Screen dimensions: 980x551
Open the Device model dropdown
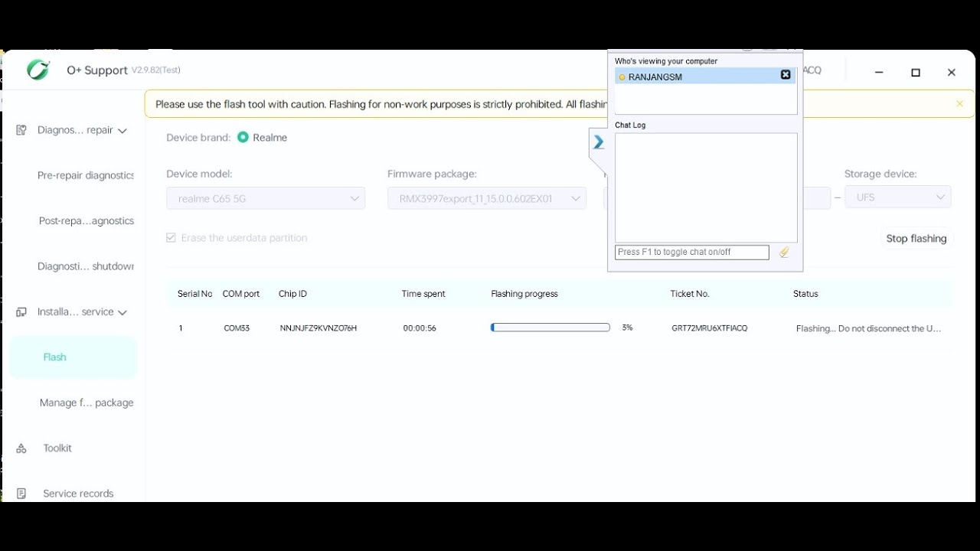click(x=266, y=198)
